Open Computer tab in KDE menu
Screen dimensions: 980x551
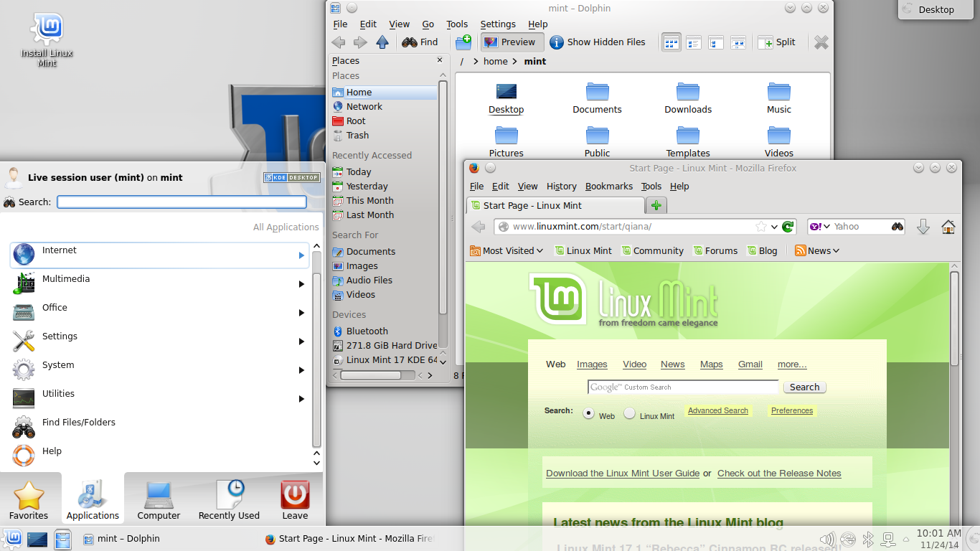point(159,500)
